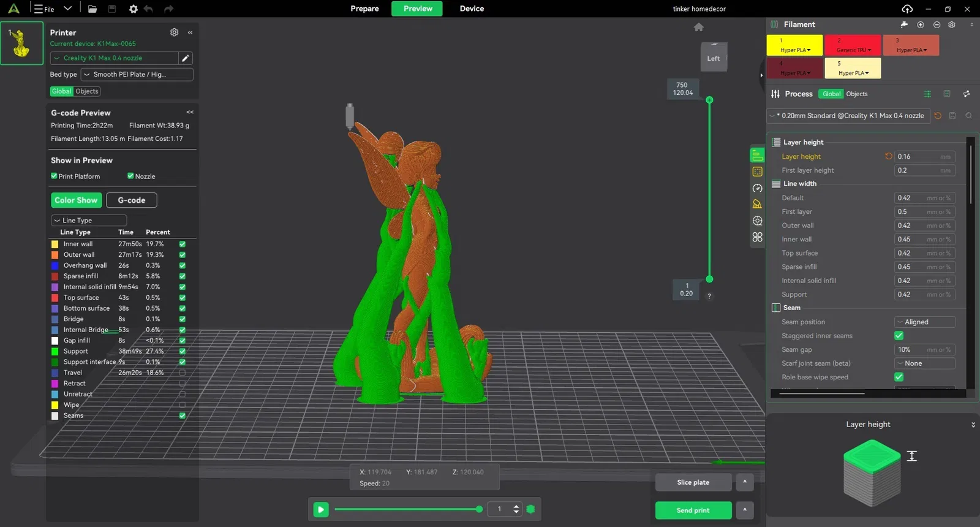
Task: Disable Staggered inner seams
Action: tap(899, 336)
